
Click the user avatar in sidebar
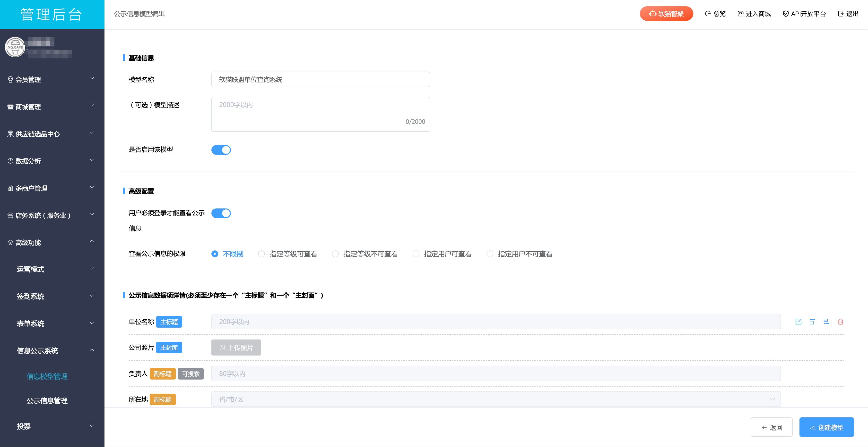tap(15, 47)
